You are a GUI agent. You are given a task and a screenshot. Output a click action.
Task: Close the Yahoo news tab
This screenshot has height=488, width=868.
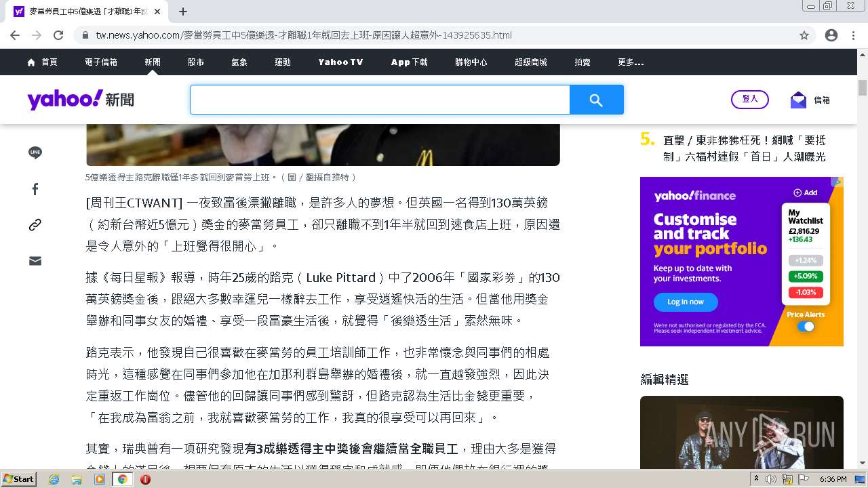157,12
